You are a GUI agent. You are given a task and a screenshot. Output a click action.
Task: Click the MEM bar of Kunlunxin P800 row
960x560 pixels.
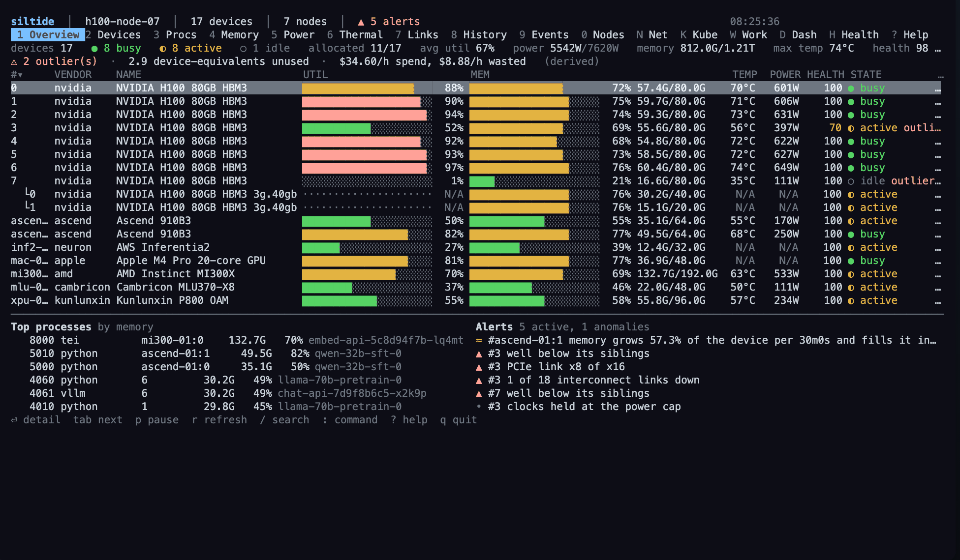(x=534, y=300)
